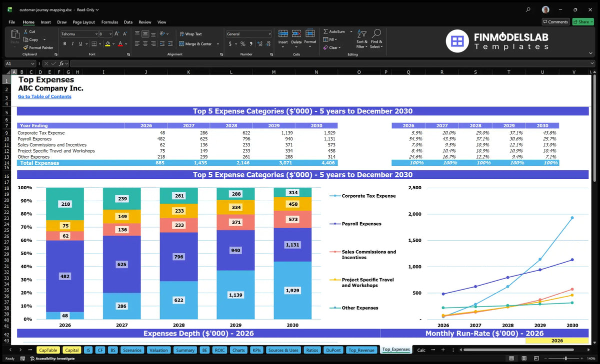Add a new sheet with plus button
Image resolution: width=600 pixels, height=364 pixels.
point(442,350)
